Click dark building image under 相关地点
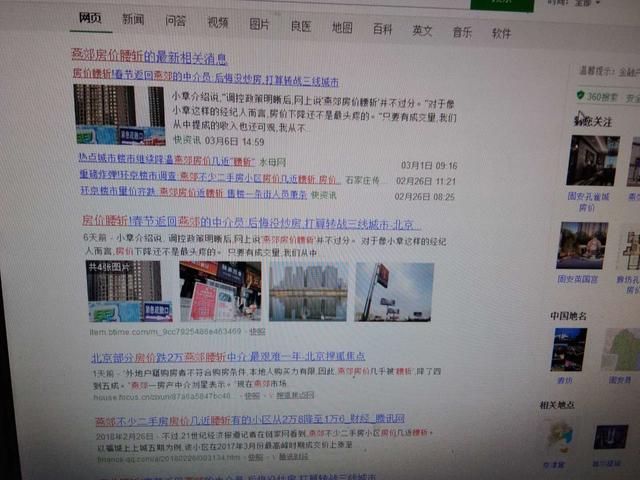 click(611, 436)
